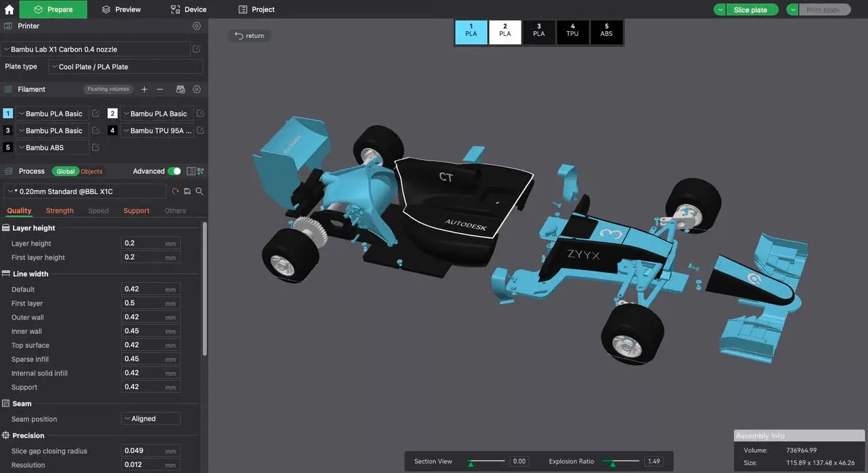Reset the modified process preset values
This screenshot has width=868, height=473.
tap(175, 191)
